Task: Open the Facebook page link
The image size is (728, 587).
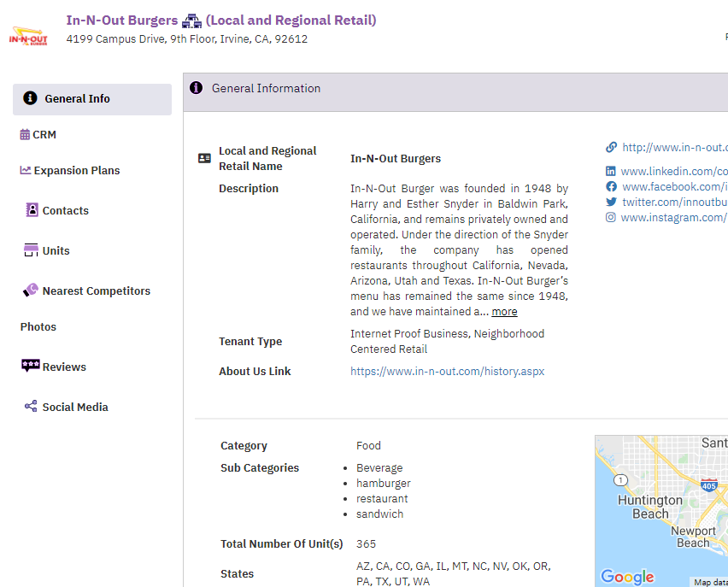Action: (x=675, y=186)
